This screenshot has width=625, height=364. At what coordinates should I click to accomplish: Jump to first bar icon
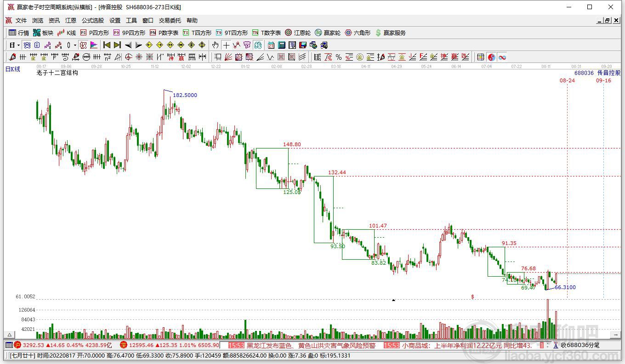107,45
